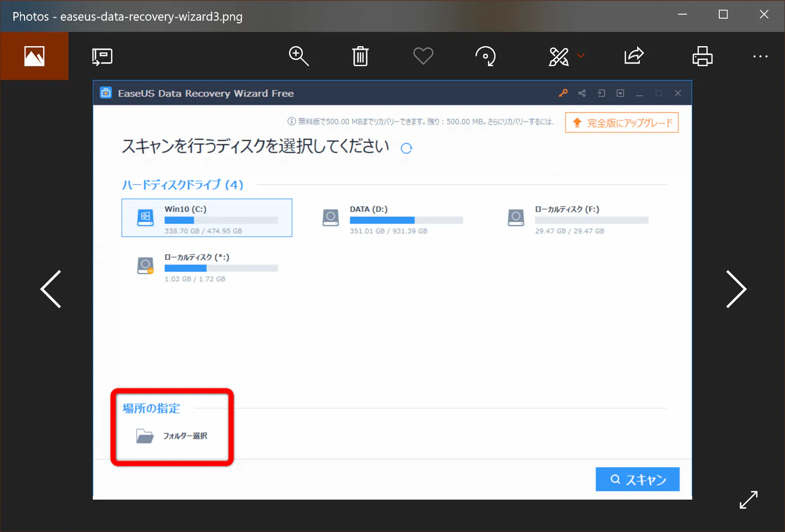Click the 351.01 GB / 931.39 GB text
785x532 pixels.
389,231
